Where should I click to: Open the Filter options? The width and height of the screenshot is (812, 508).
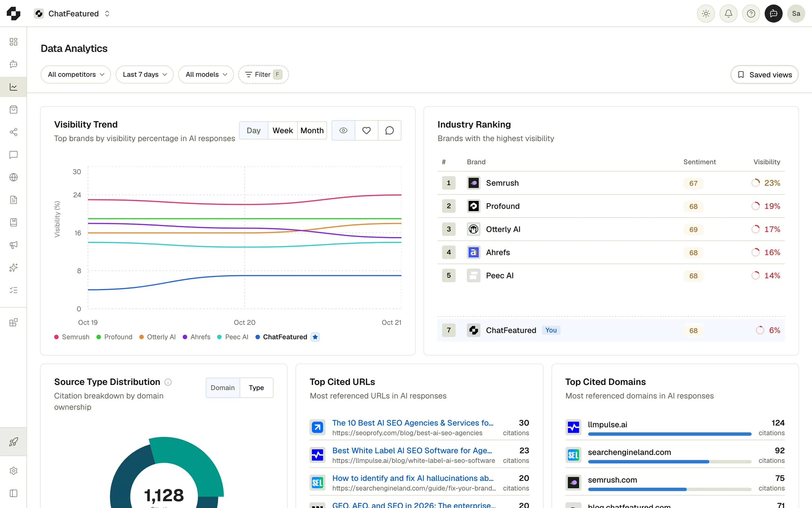264,75
